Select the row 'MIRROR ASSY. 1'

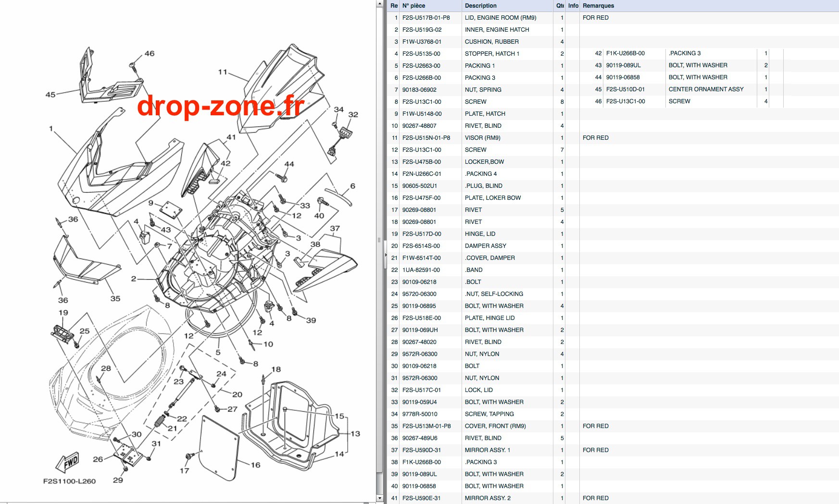click(x=613, y=450)
